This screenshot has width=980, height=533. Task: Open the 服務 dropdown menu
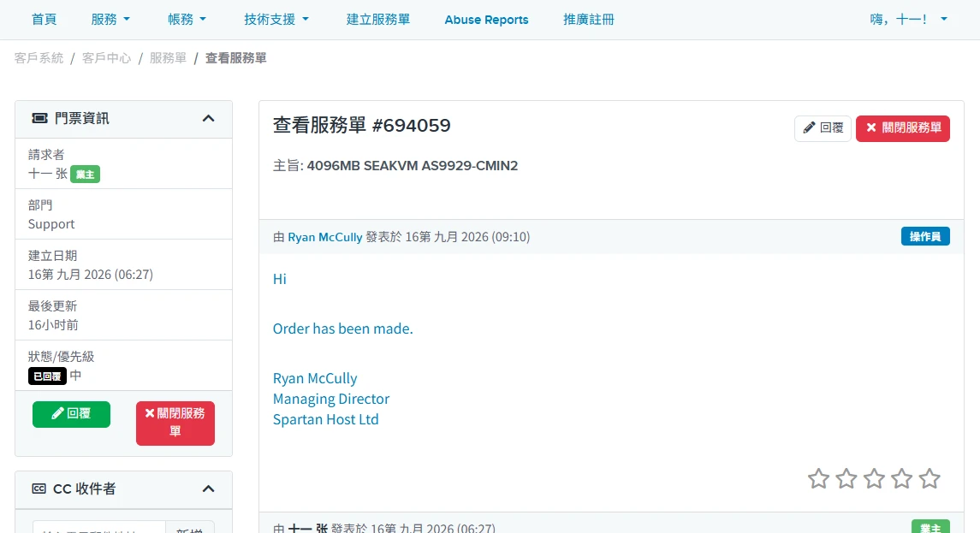pos(110,20)
